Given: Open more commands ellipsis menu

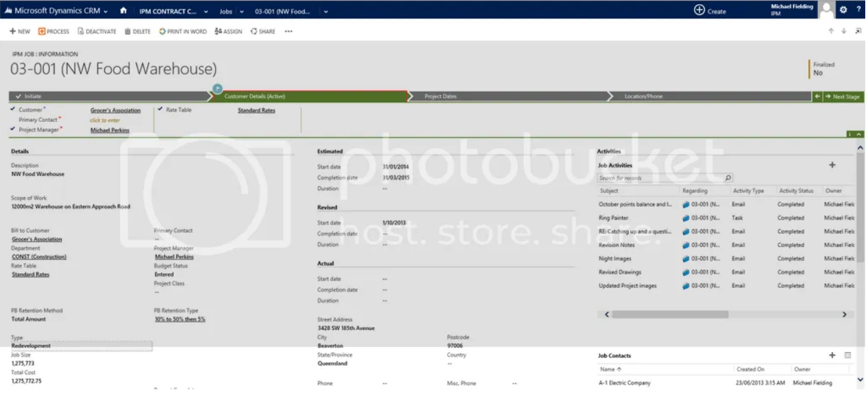Looking at the screenshot, I should click(288, 31).
